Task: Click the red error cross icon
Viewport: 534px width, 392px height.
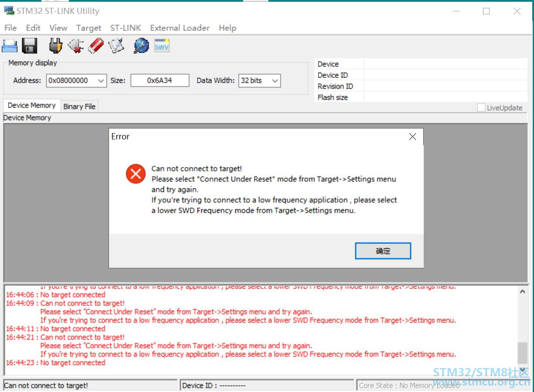Action: click(x=136, y=174)
